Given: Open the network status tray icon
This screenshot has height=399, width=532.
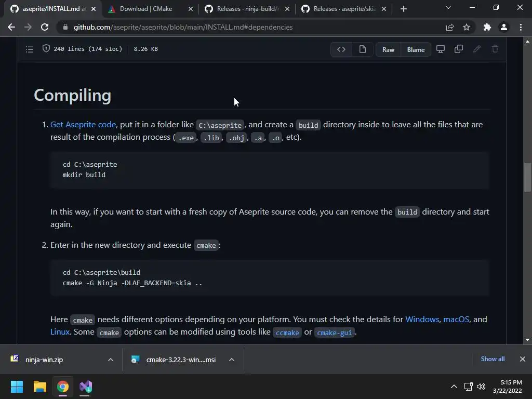Looking at the screenshot, I should (x=468, y=387).
